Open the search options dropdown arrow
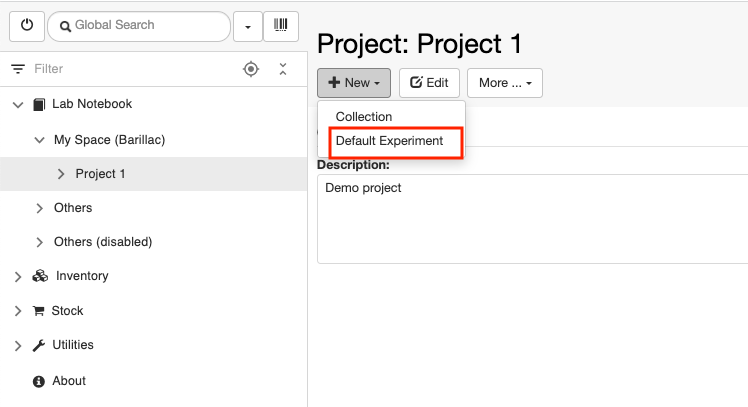This screenshot has height=407, width=748. tap(248, 26)
